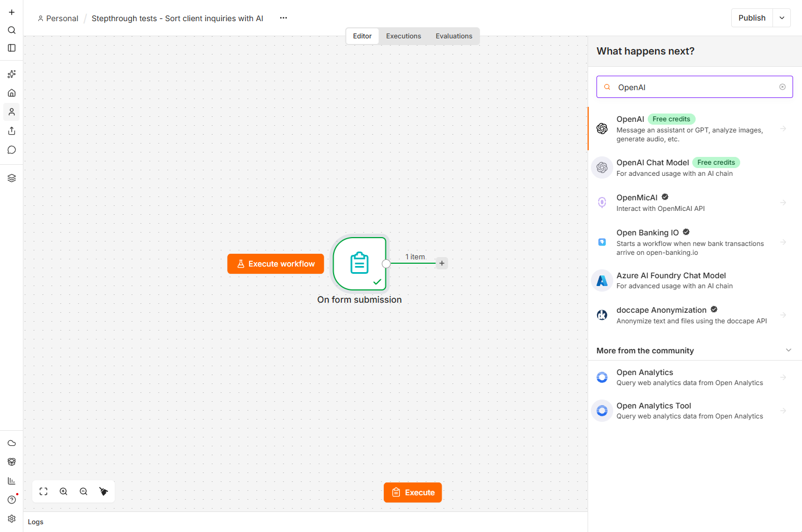This screenshot has height=532, width=802.
Task: Click the bottom Execute button
Action: (x=413, y=492)
